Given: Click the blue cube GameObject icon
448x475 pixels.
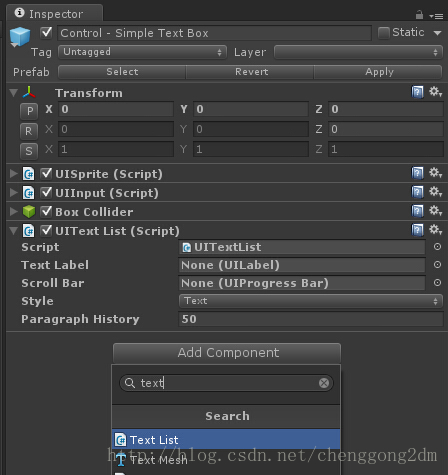Looking at the screenshot, I should tap(20, 37).
